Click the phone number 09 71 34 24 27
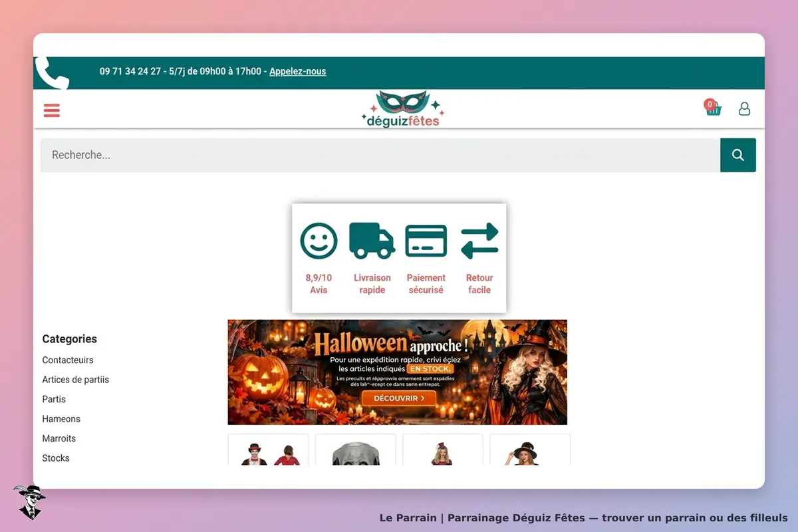This screenshot has height=532, width=798. (x=130, y=71)
